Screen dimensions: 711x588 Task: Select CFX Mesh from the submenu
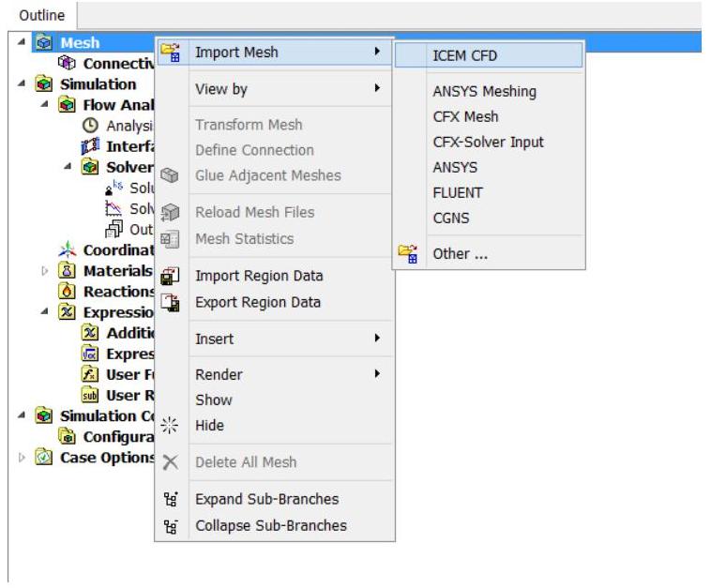pos(489,116)
